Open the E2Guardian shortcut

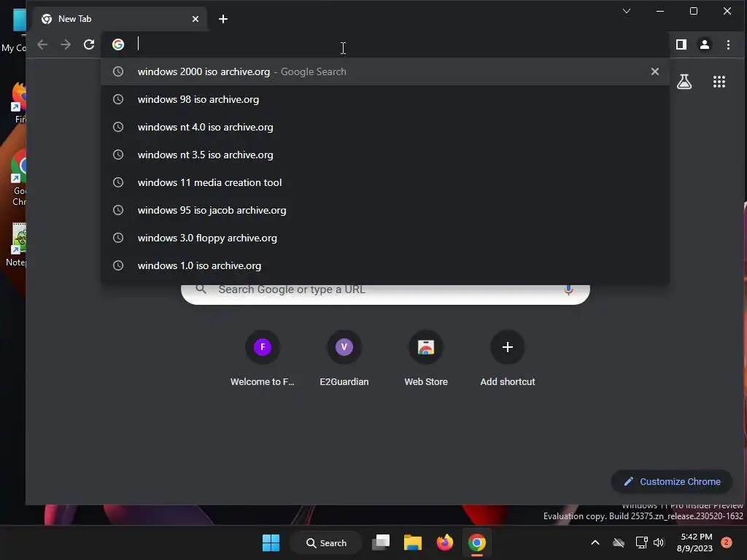(344, 358)
